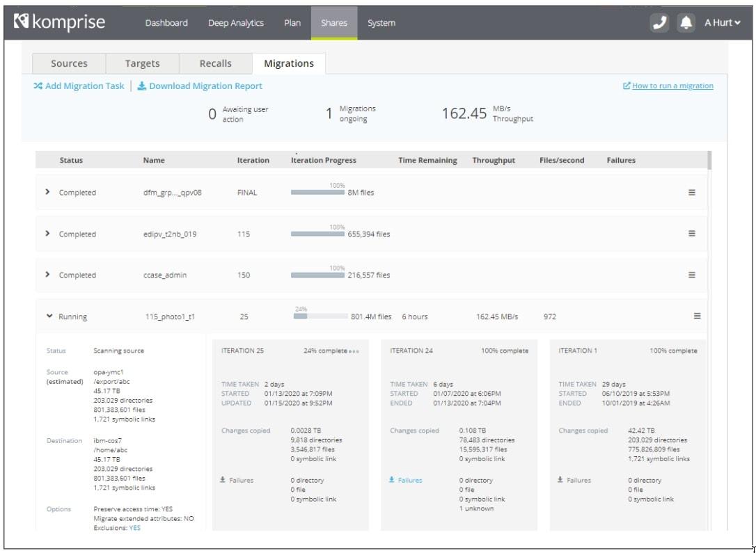The width and height of the screenshot is (756, 553).
Task: Open hamburger menu for dfm_grp migration row
Action: 691,193
